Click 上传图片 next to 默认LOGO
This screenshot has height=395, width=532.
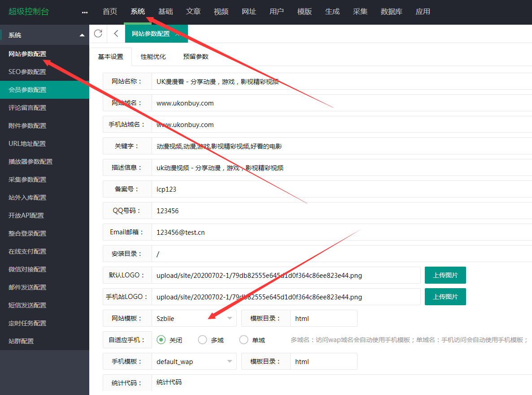(445, 275)
